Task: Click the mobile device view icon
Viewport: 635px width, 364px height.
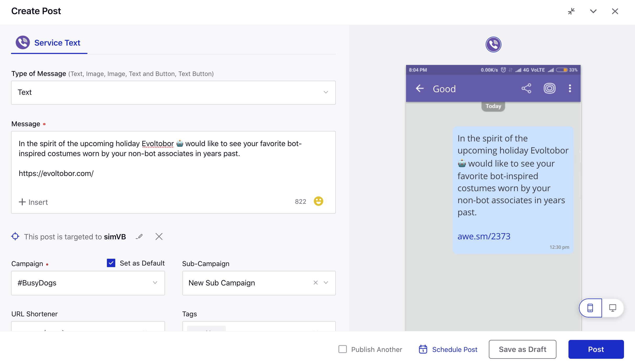Action: click(590, 308)
